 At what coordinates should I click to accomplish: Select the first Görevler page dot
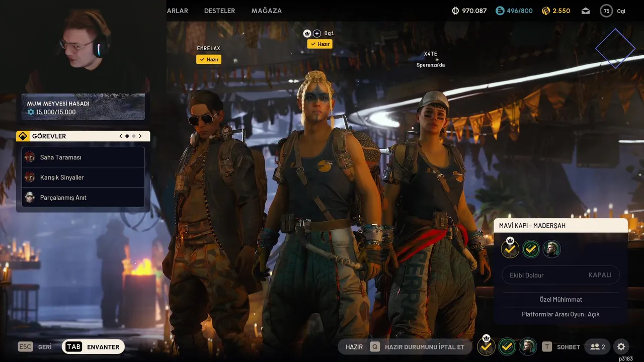pos(127,136)
